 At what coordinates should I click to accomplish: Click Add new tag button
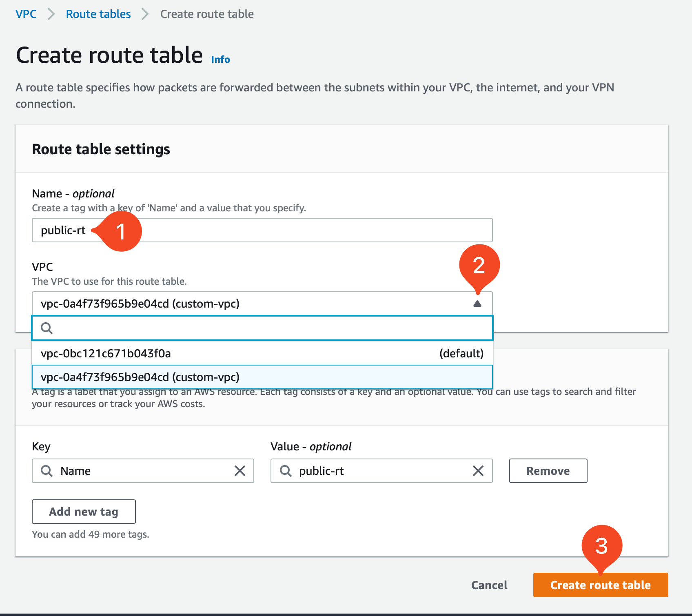[x=84, y=512]
